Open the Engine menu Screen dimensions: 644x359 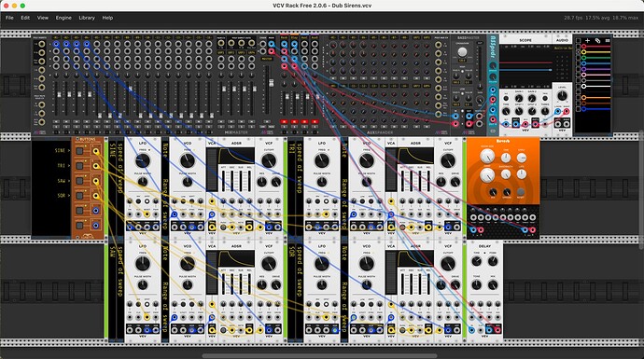pos(63,18)
